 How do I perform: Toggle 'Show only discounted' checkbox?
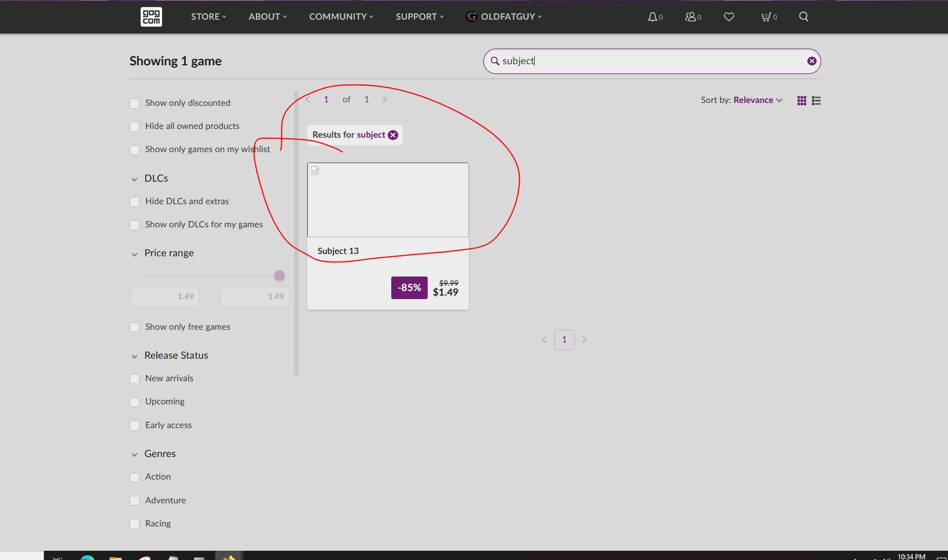coord(135,104)
